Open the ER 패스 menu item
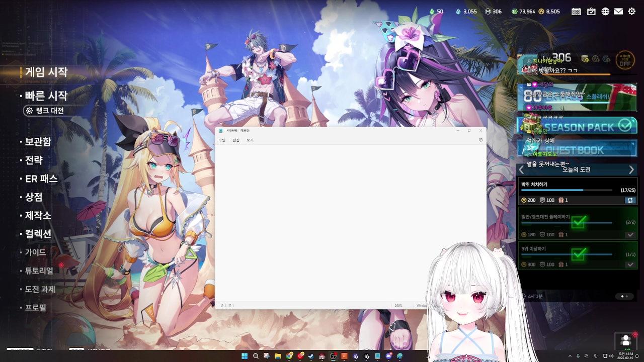The height and width of the screenshot is (362, 644). click(41, 178)
